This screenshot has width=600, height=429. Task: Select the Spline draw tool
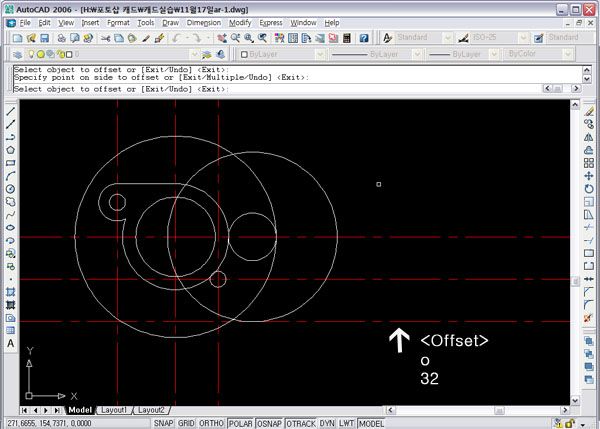coord(10,215)
